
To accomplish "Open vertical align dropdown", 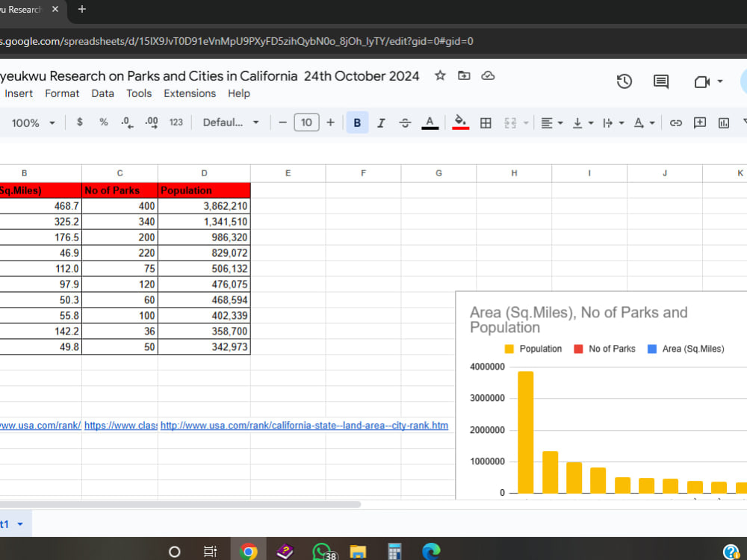I will click(x=583, y=123).
